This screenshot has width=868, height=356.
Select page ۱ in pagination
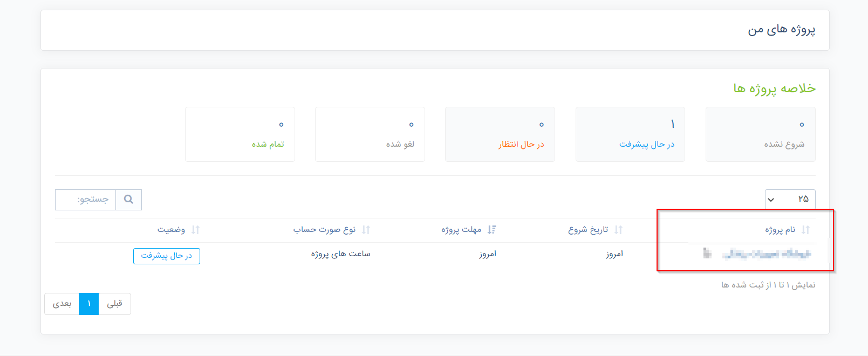point(88,304)
